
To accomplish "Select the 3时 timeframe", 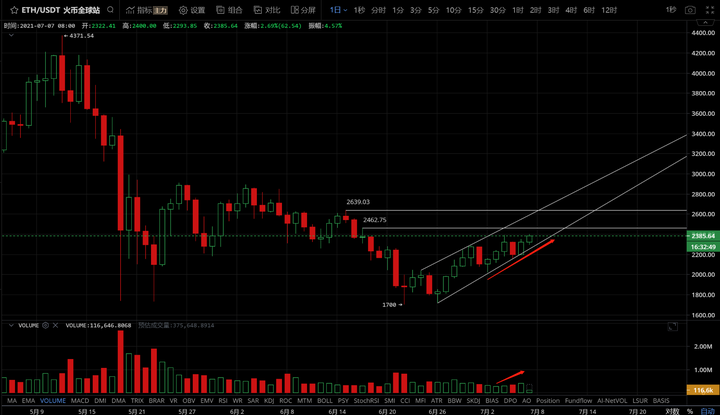I will pos(553,10).
